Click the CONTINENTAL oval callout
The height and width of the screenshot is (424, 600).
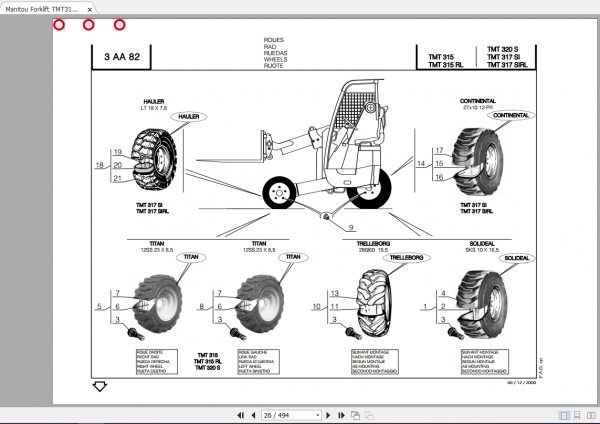[x=511, y=115]
